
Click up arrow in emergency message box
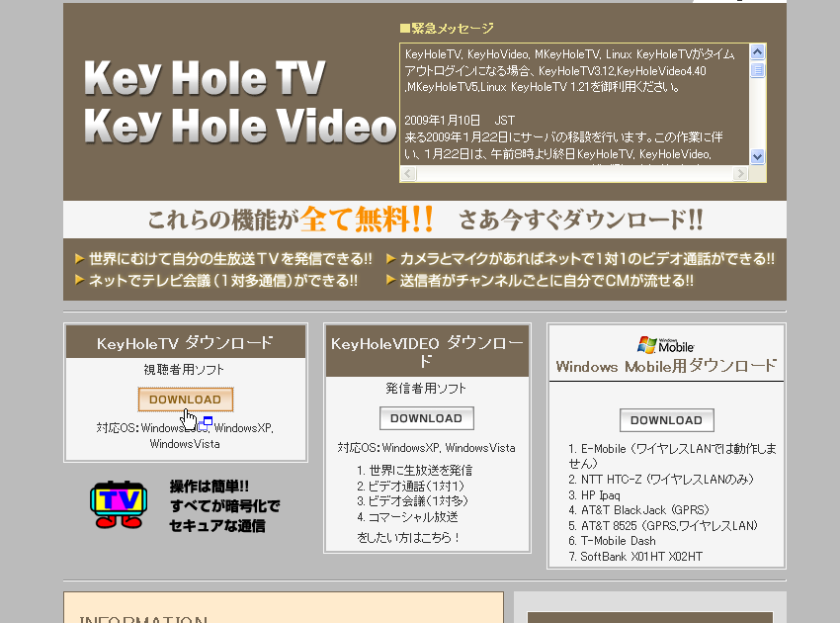pyautogui.click(x=757, y=52)
